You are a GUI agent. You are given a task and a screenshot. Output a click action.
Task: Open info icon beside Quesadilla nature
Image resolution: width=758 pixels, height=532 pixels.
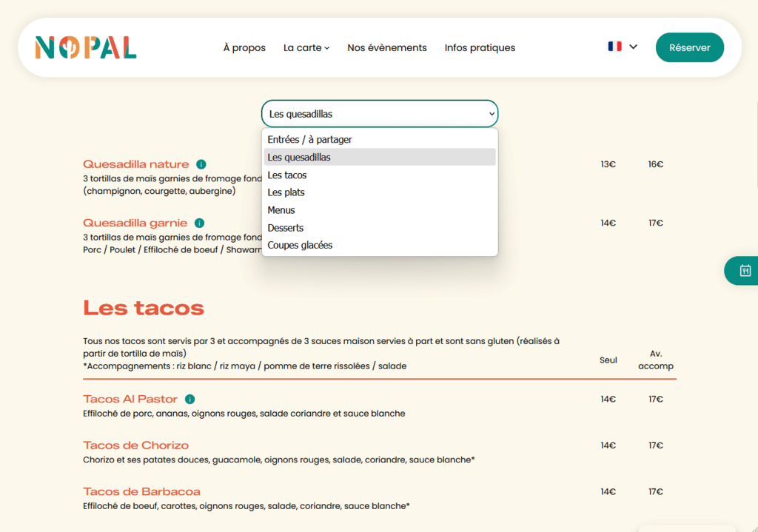201,164
